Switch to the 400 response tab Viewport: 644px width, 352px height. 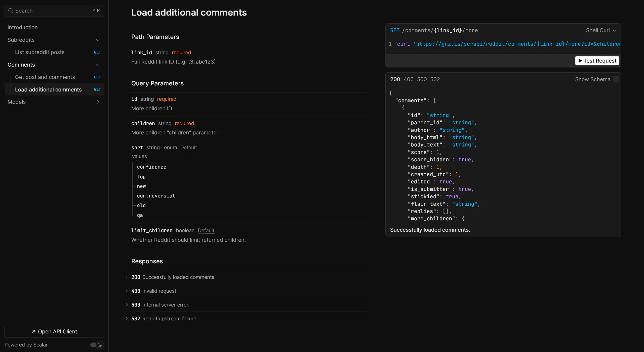[x=409, y=79]
